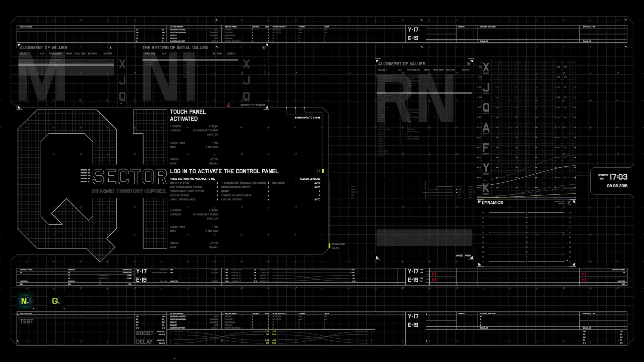Click TEST entry in Quick Access
The height and width of the screenshot is (362, 644).
[26, 321]
